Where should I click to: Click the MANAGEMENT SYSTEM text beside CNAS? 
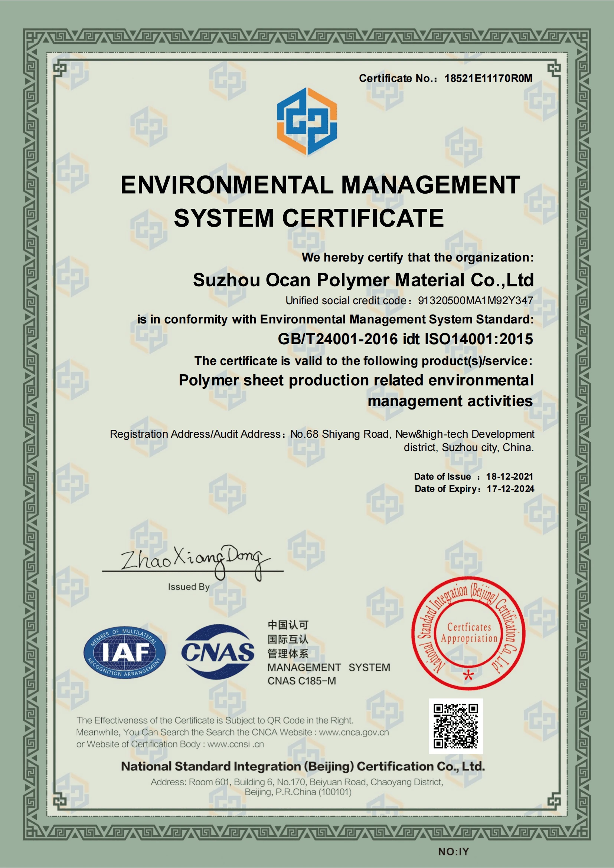[x=329, y=667]
